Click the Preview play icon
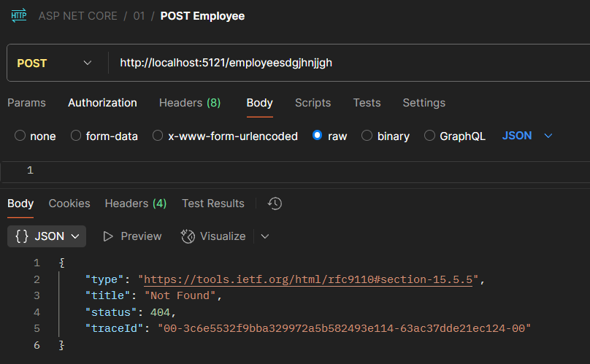The image size is (590, 364). (108, 236)
